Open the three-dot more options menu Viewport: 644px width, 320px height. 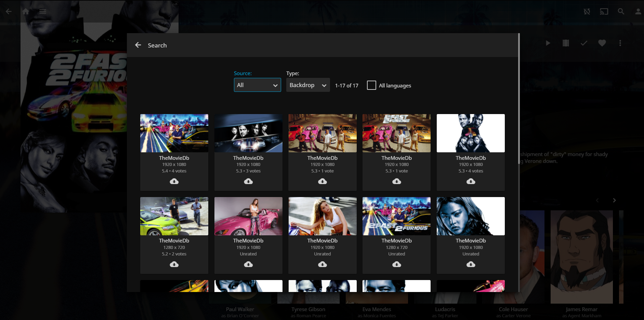click(620, 43)
